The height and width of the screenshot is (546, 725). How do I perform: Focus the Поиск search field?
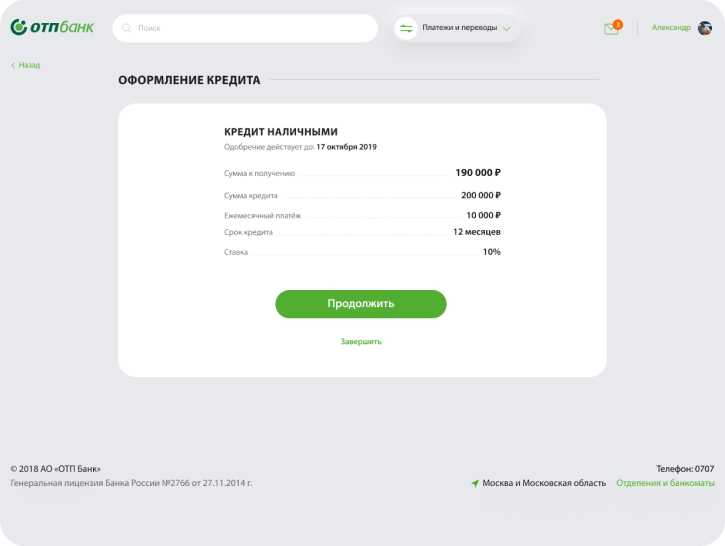coord(250,28)
